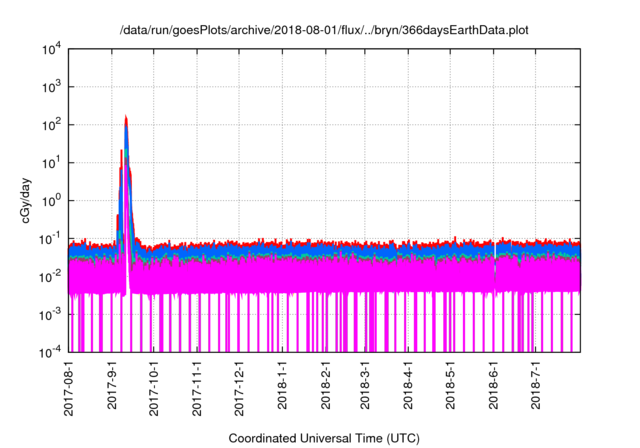The width and height of the screenshot is (640, 448).
Task: Click the 10^3 y-axis tick label
Action: tap(51, 87)
